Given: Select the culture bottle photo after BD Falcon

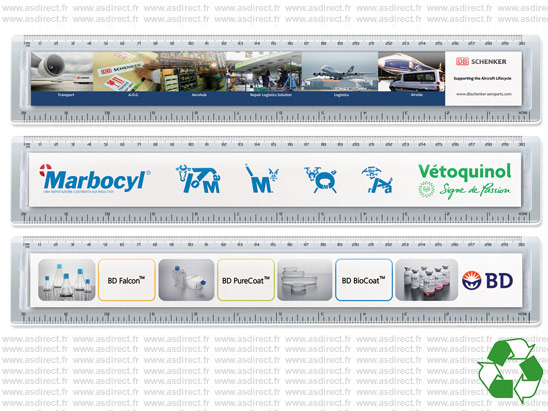Looking at the screenshot, I should (186, 280).
